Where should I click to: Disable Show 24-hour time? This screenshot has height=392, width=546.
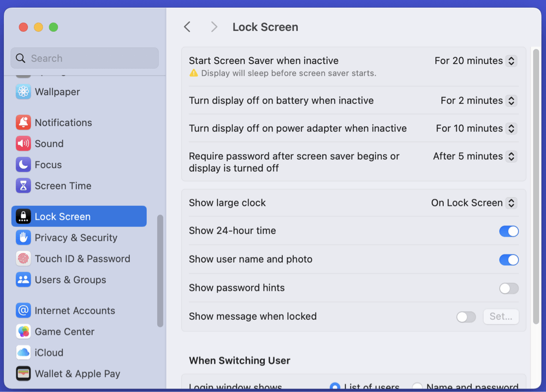[508, 231]
